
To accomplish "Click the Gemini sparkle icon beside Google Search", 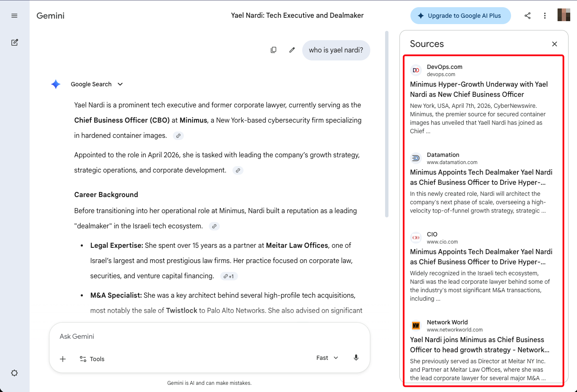I will click(x=56, y=84).
